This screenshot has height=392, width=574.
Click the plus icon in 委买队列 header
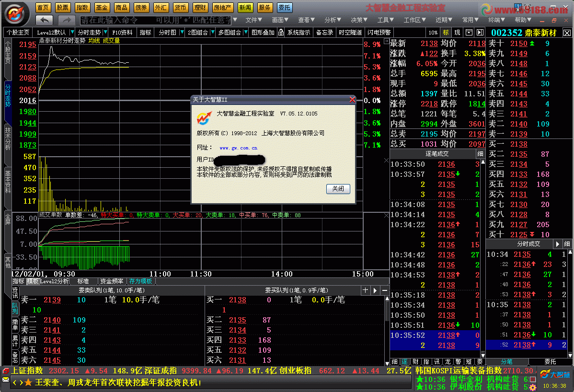click(x=366, y=290)
